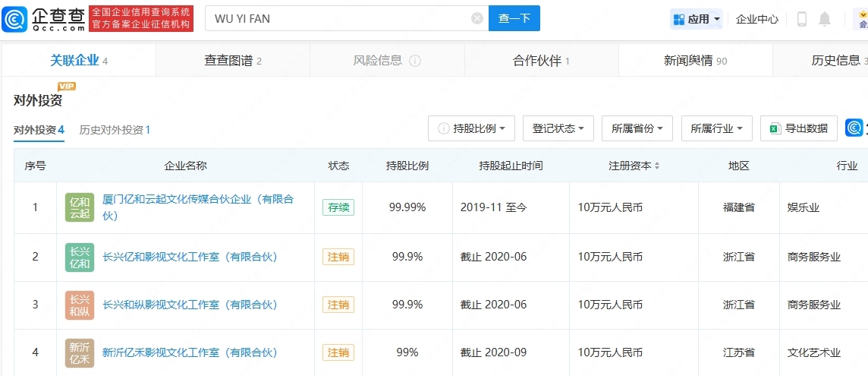Switch to 关联企业 tab
868x376 pixels.
79,61
